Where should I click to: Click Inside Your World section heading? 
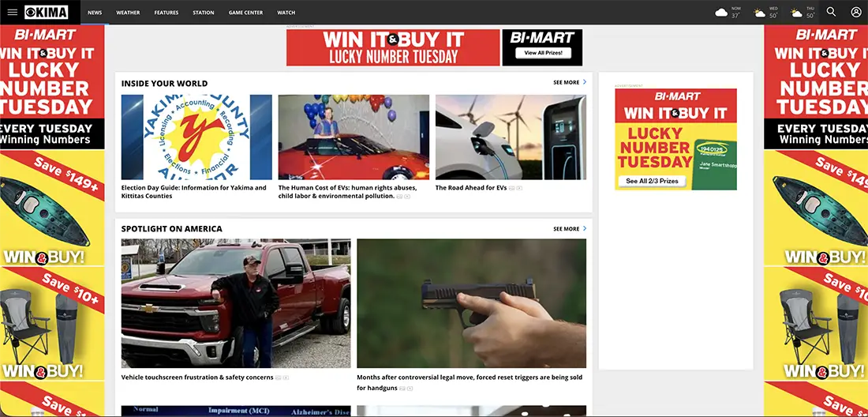(164, 84)
